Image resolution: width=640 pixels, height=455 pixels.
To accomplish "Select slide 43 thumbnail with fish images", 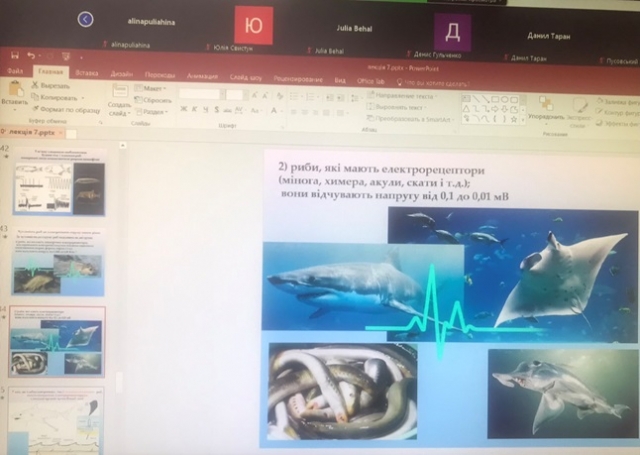I will click(58, 262).
